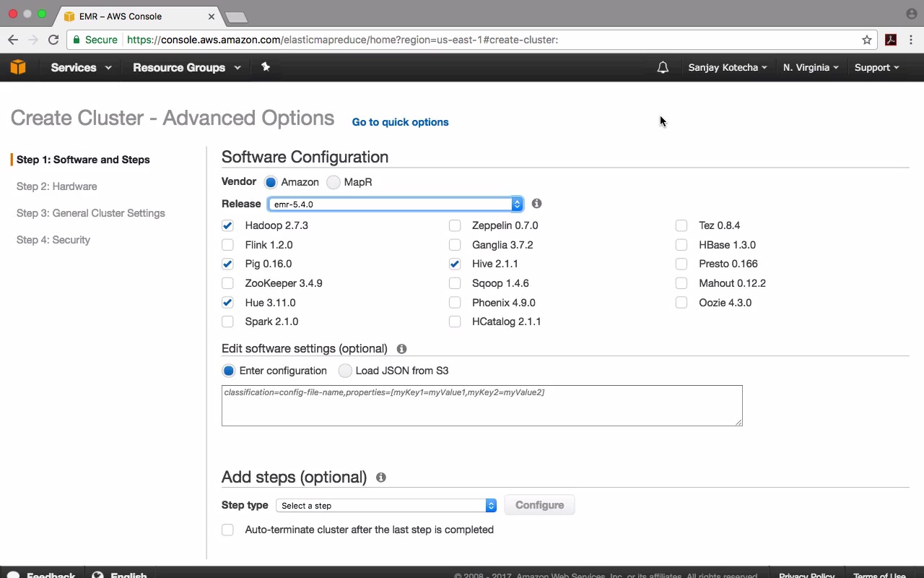Screen dimensions: 924x578
Task: Open the Services menu
Action: [81, 67]
